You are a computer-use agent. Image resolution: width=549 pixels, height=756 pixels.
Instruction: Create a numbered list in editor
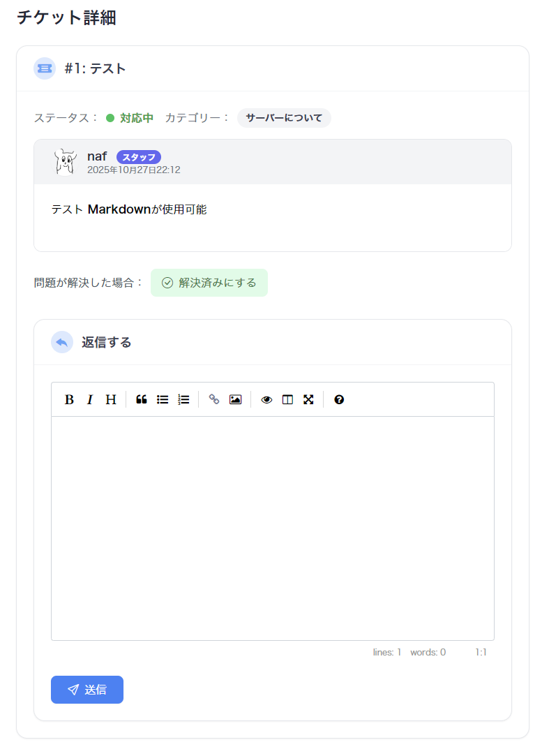coord(183,399)
